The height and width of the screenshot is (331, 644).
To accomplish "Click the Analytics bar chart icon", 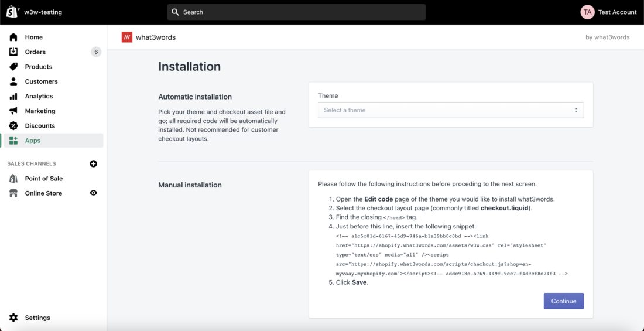I will pyautogui.click(x=13, y=96).
